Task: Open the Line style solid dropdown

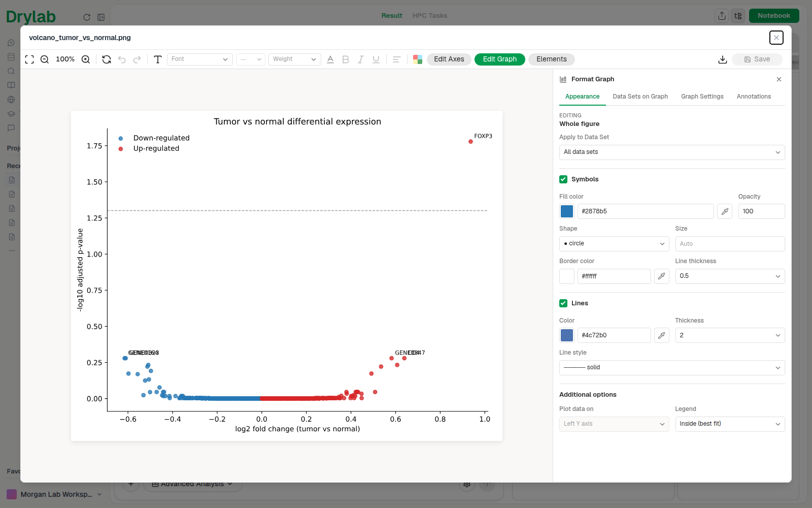Action: [672, 368]
